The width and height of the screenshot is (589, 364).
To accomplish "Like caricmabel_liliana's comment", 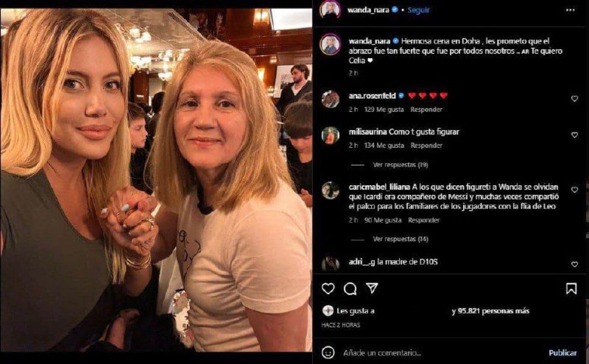I will pyautogui.click(x=574, y=190).
